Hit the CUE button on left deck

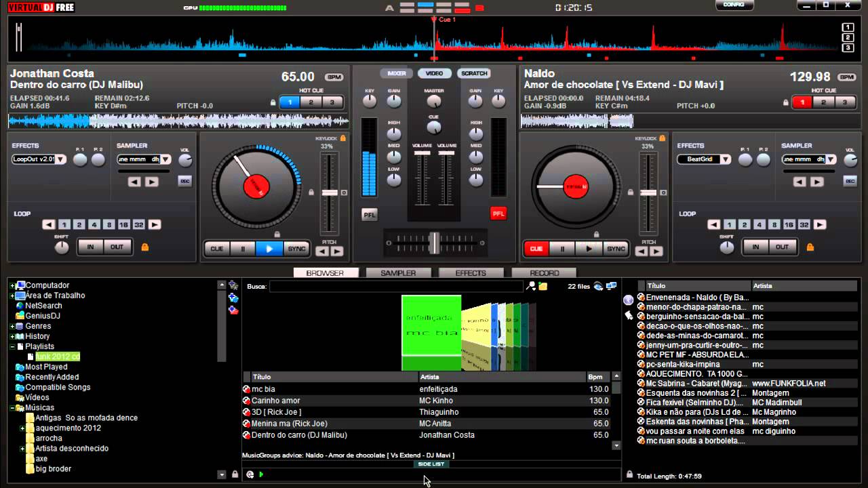217,249
